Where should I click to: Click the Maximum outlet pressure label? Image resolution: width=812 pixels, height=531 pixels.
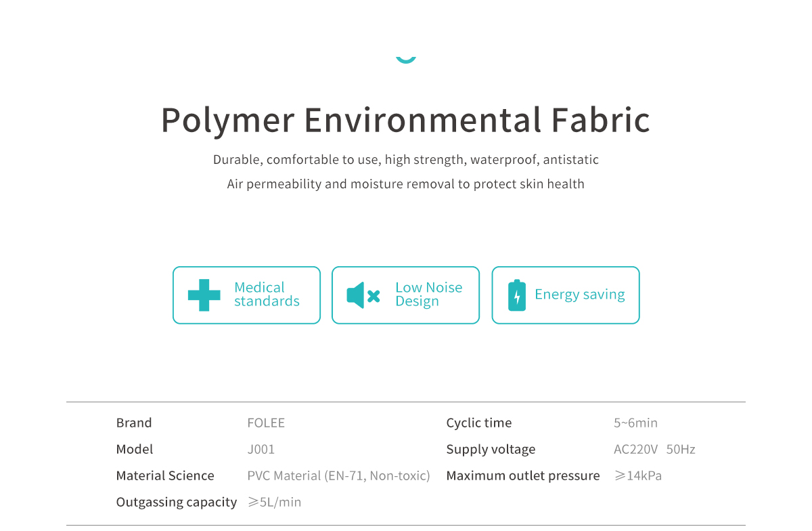[x=523, y=475]
